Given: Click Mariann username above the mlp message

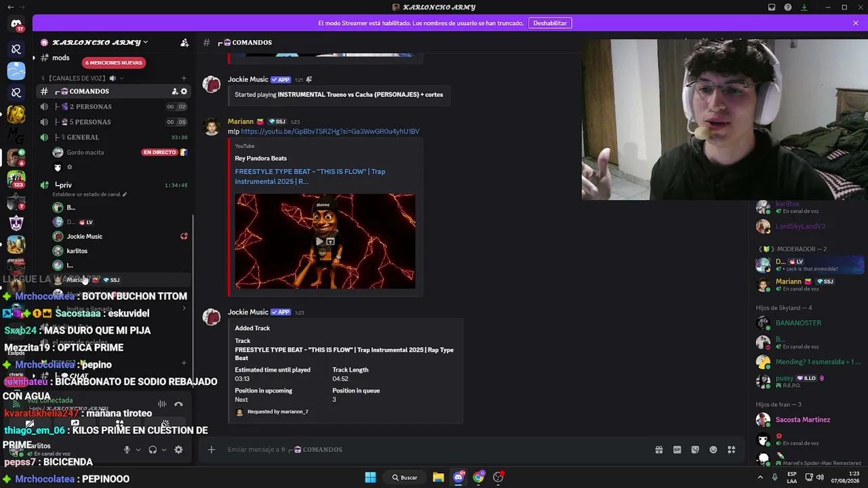Looking at the screenshot, I should pos(241,122).
